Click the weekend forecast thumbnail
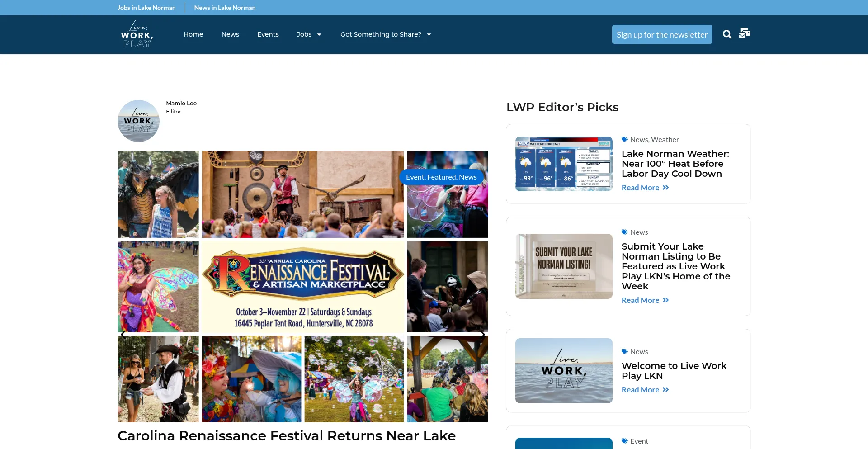Screen dimensions: 868x449 tap(564, 164)
